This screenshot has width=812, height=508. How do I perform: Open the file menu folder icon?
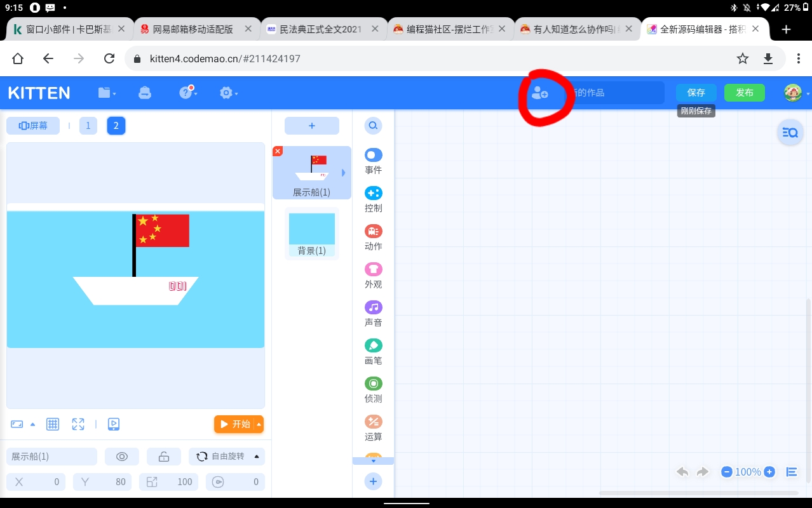[107, 93]
